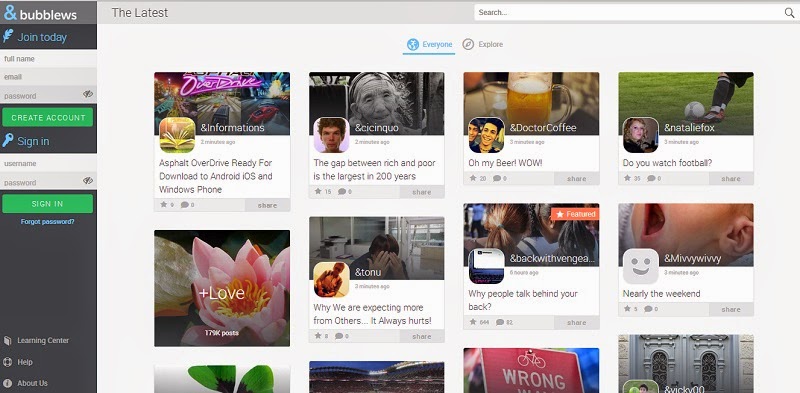
Task: Open the Asphalt OverDrive post title
Action: pyautogui.click(x=216, y=176)
